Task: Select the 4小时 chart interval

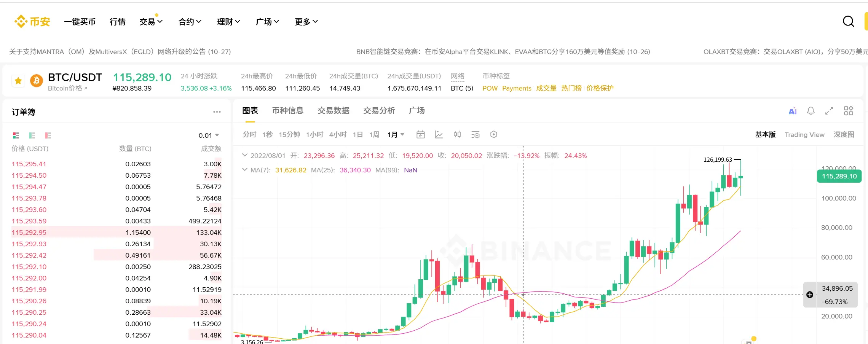Action: click(338, 134)
